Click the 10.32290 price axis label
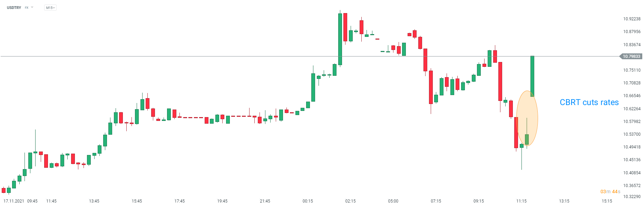 [632, 197]
